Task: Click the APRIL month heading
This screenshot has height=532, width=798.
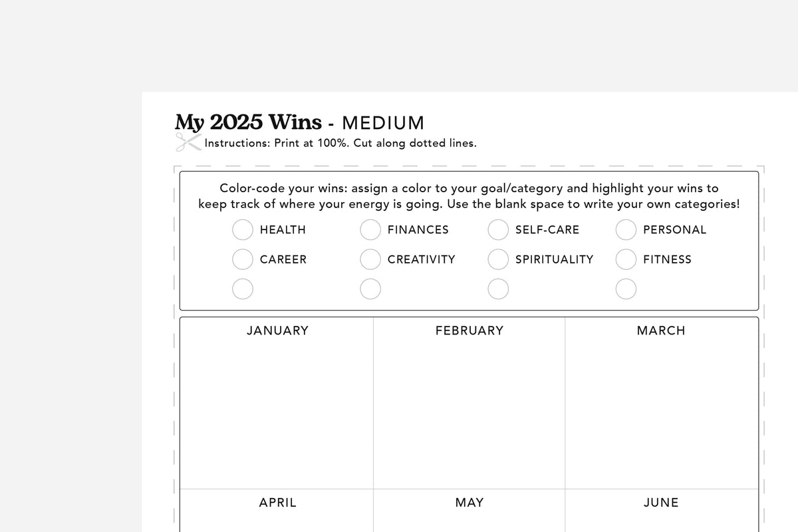Action: (277, 503)
